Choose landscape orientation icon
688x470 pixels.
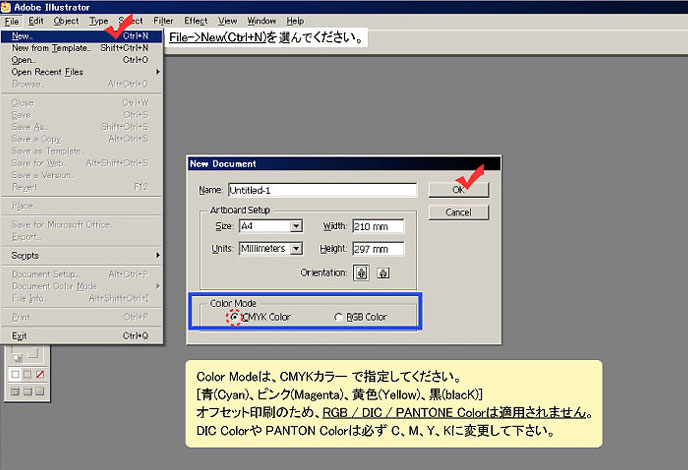click(383, 273)
